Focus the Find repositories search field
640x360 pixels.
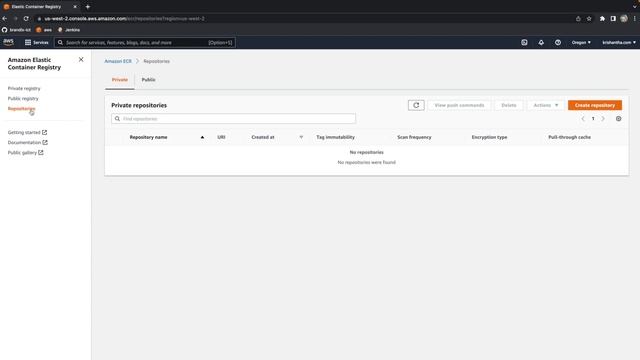pos(233,119)
